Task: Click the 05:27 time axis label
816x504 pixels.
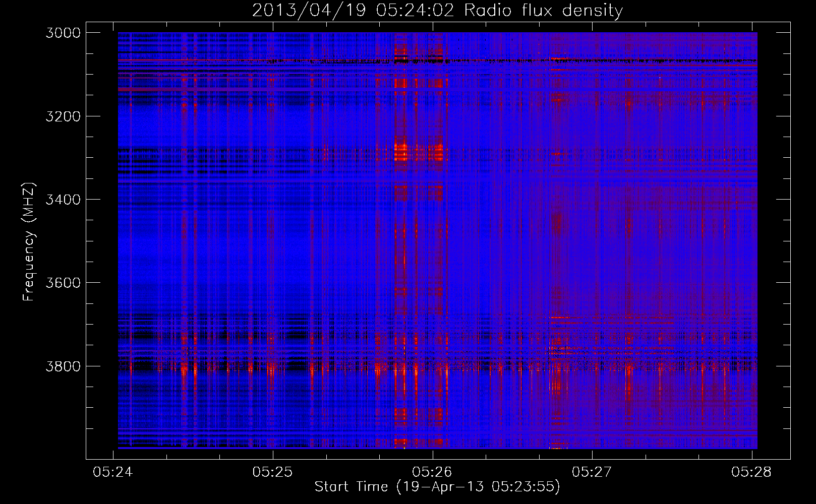Action: (592, 472)
